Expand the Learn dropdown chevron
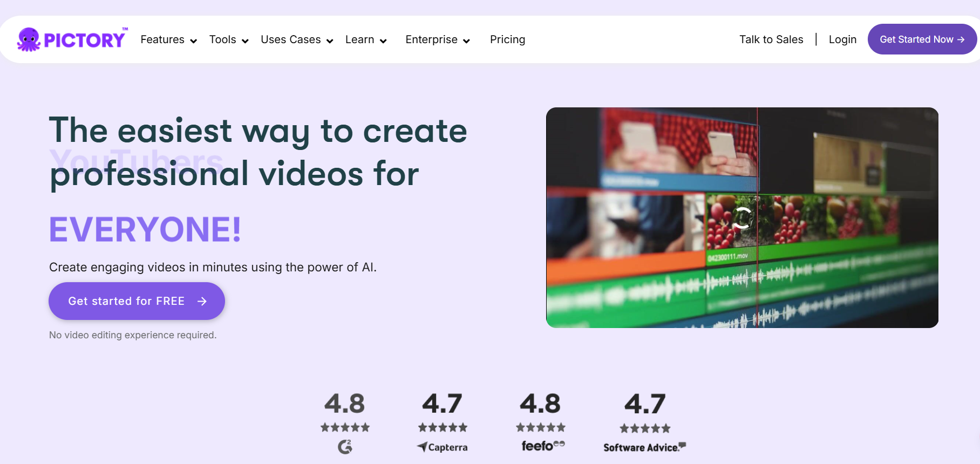Screen dimensions: 980x464 [x=383, y=41]
